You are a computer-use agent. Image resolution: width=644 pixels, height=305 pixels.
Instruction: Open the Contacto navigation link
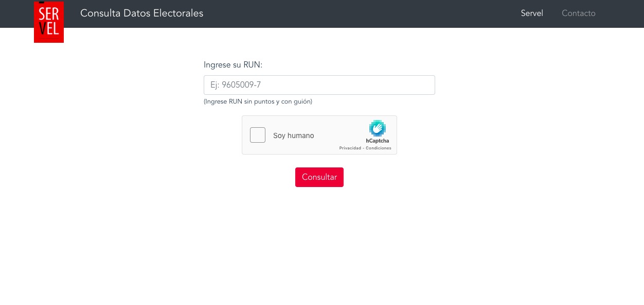coord(579,13)
